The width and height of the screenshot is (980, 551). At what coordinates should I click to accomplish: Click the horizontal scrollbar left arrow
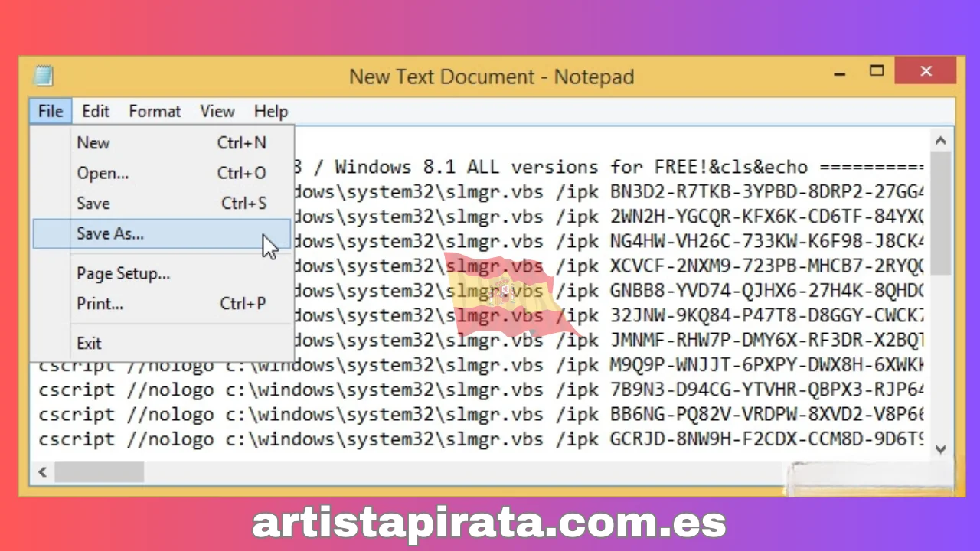tap(43, 472)
